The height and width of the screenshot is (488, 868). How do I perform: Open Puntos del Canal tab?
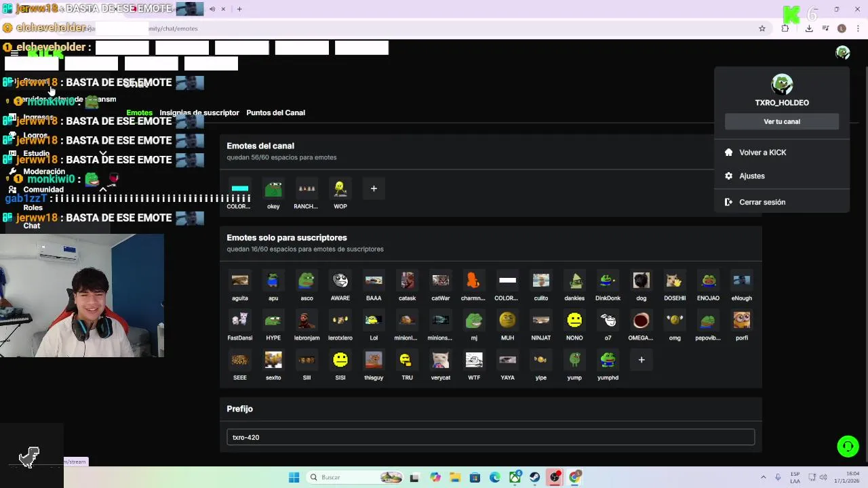[x=275, y=113]
